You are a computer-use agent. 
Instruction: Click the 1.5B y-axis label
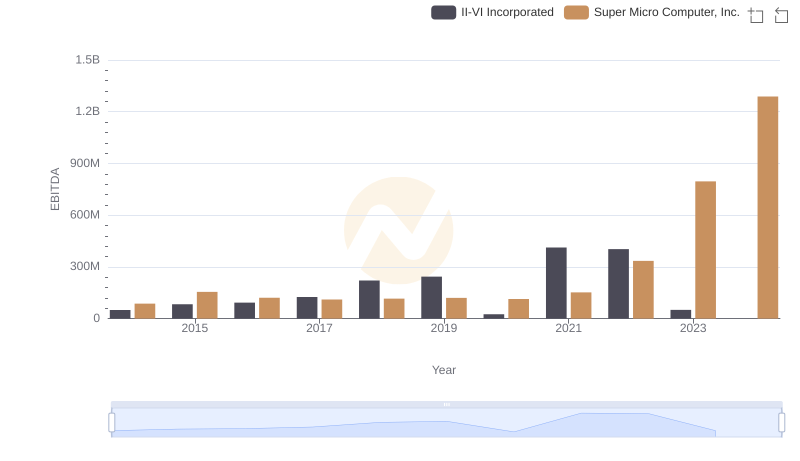[x=88, y=60]
